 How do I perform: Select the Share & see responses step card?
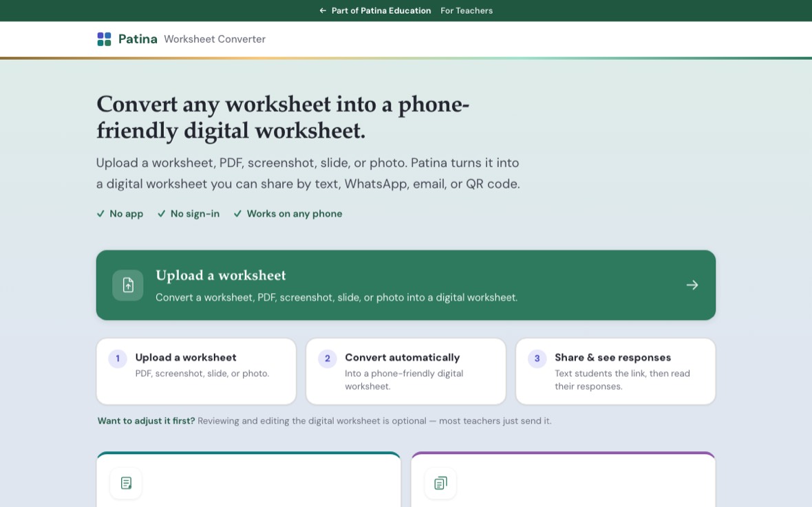click(616, 371)
